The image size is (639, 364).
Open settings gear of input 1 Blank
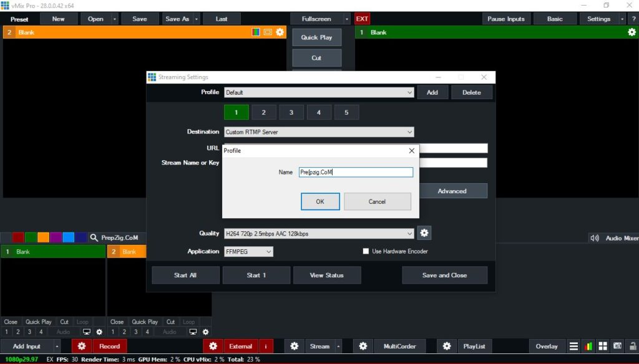point(99,332)
